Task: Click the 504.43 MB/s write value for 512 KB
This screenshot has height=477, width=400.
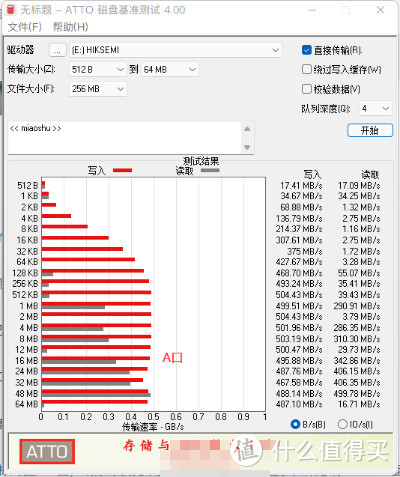Action: [299, 295]
